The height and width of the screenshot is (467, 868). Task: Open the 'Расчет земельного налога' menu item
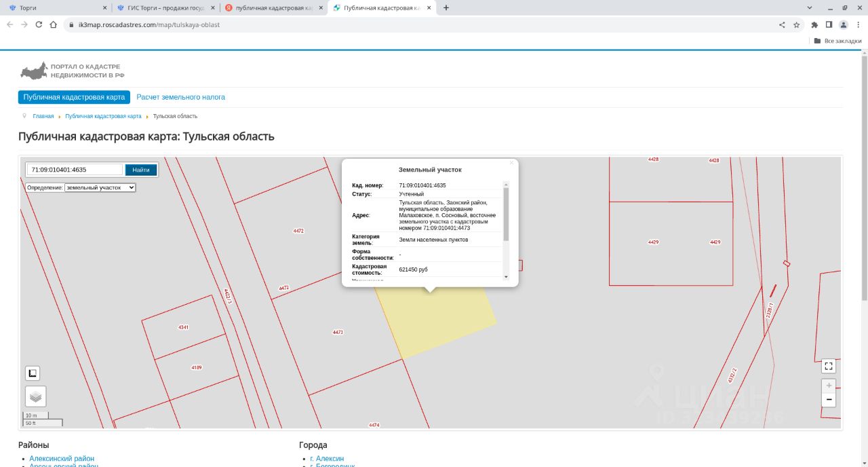click(x=181, y=97)
